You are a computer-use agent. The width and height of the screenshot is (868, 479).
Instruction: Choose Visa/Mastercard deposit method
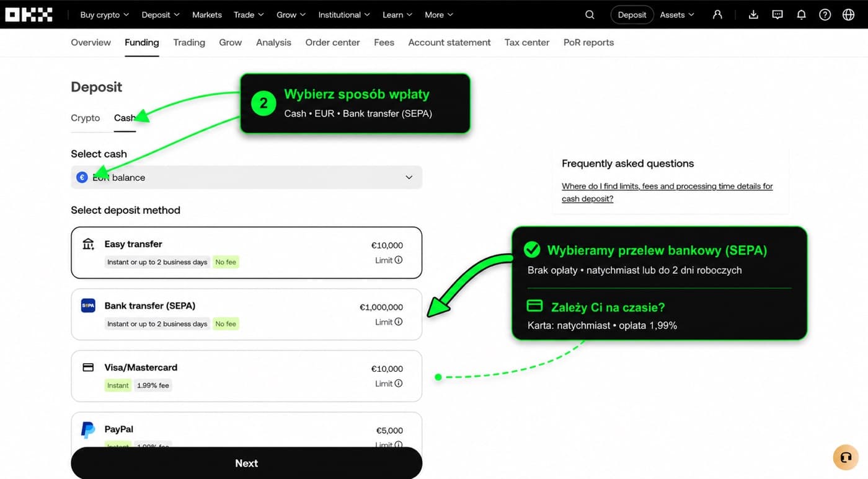(x=247, y=376)
